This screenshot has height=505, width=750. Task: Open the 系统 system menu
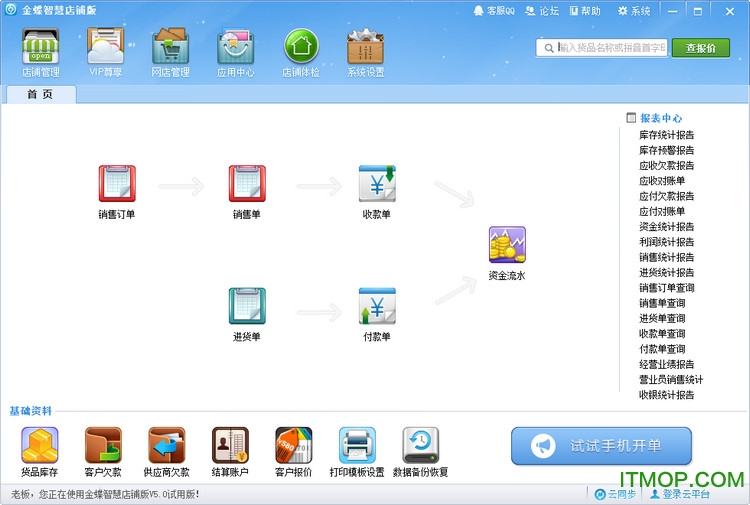634,11
